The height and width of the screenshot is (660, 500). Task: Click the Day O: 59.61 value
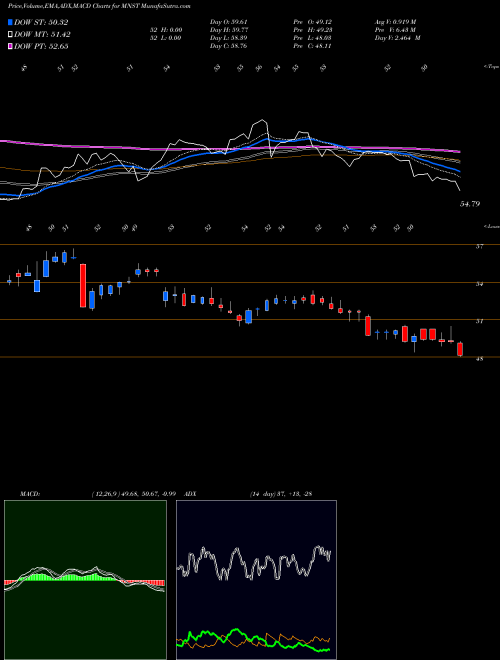(229, 22)
